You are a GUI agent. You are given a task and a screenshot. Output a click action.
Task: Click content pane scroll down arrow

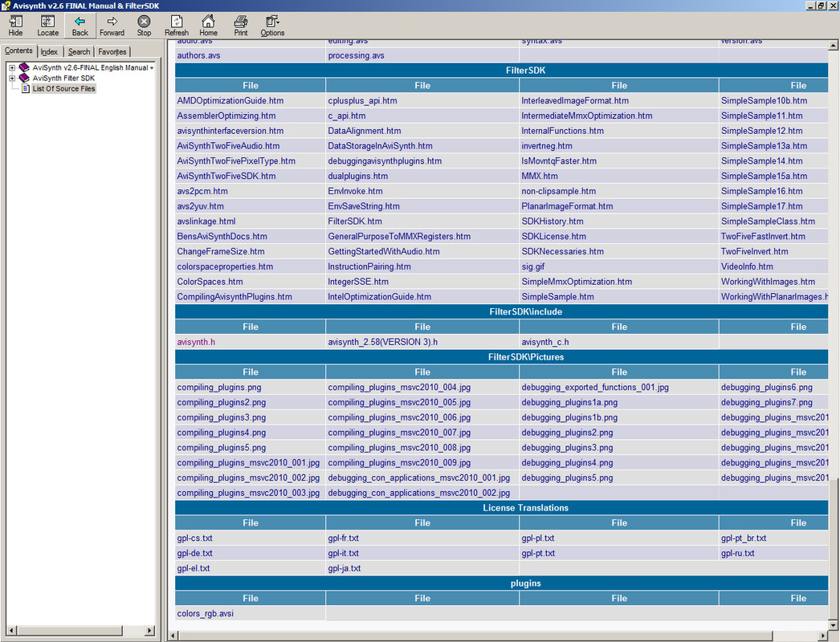click(834, 625)
